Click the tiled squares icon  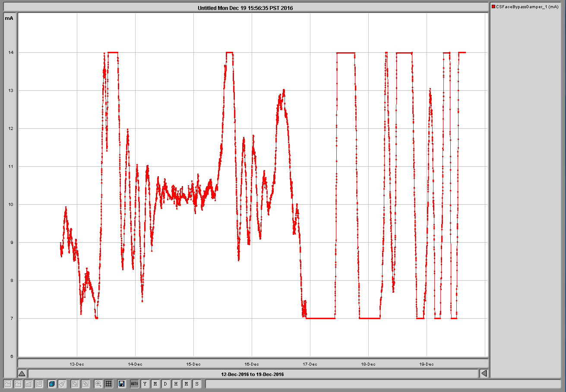[85, 384]
